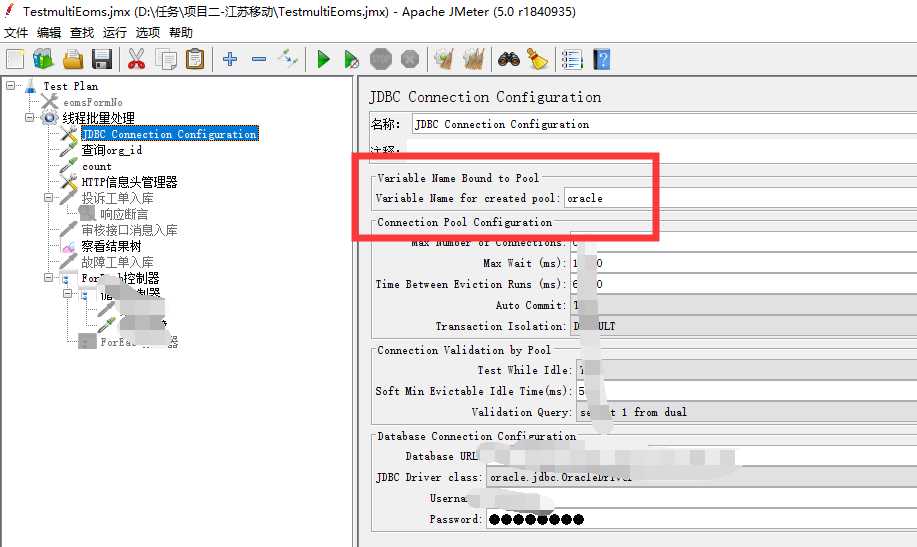917x547 pixels.
Task: Select 响应断言 assertion node
Action: pyautogui.click(x=124, y=214)
